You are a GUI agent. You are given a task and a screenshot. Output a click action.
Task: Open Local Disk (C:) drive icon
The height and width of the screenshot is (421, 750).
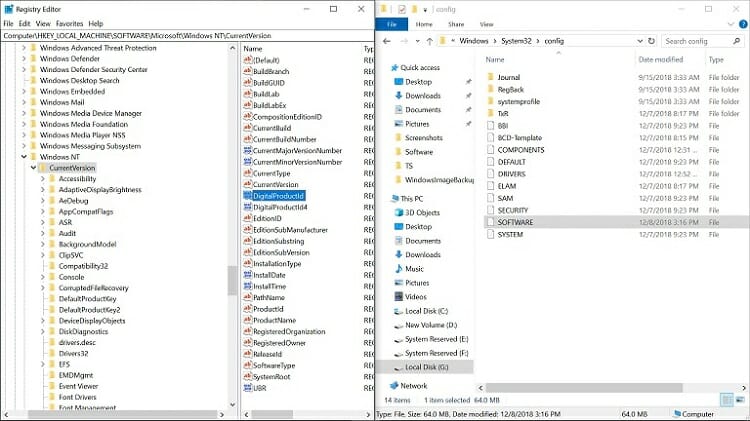pyautogui.click(x=396, y=311)
